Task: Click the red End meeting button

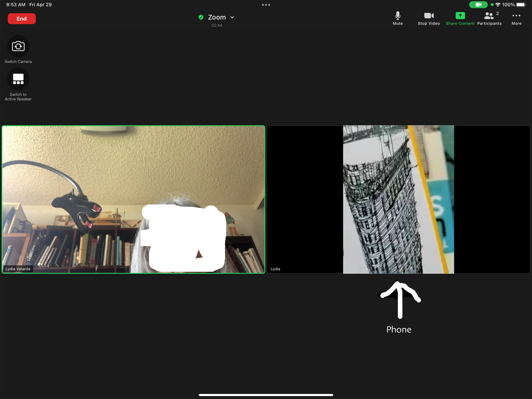Action: pyautogui.click(x=22, y=19)
